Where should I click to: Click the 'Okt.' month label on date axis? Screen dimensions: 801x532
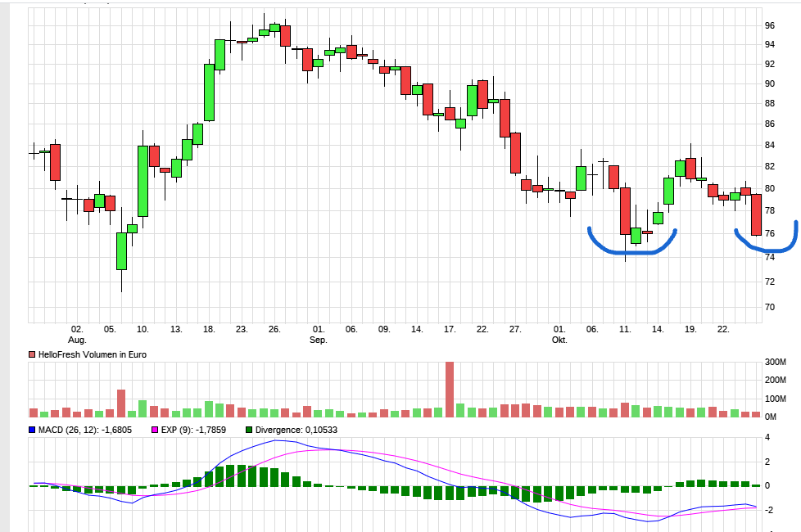[559, 340]
